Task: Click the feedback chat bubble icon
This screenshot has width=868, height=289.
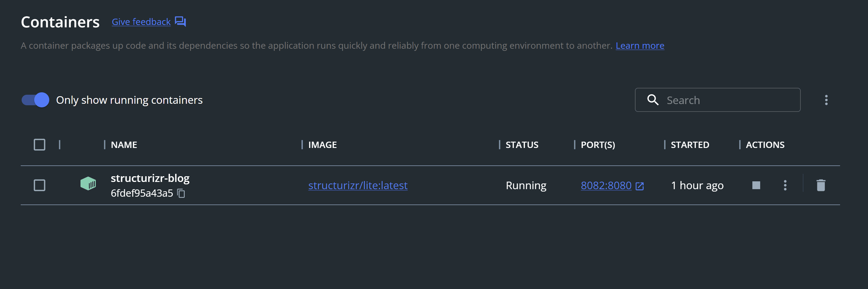Action: click(x=180, y=21)
